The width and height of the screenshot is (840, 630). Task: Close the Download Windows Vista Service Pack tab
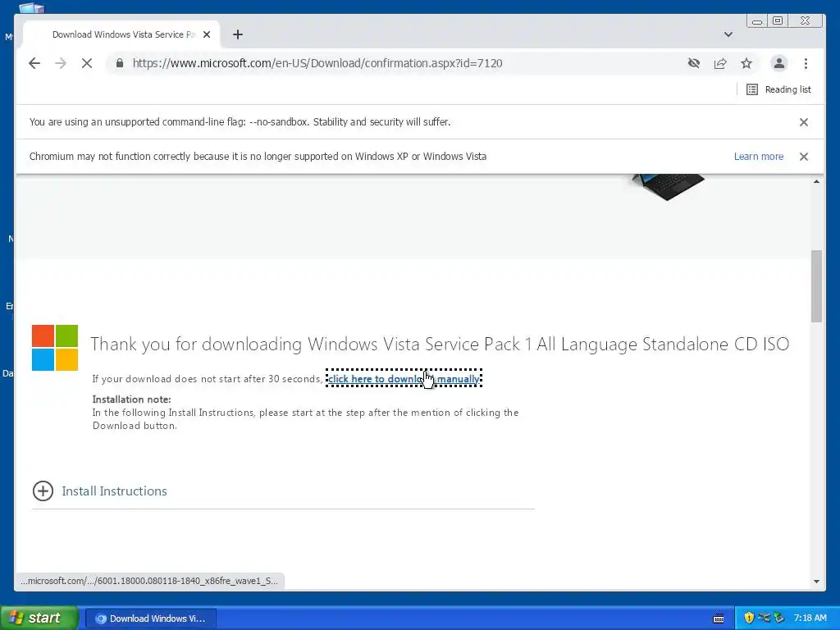207,34
